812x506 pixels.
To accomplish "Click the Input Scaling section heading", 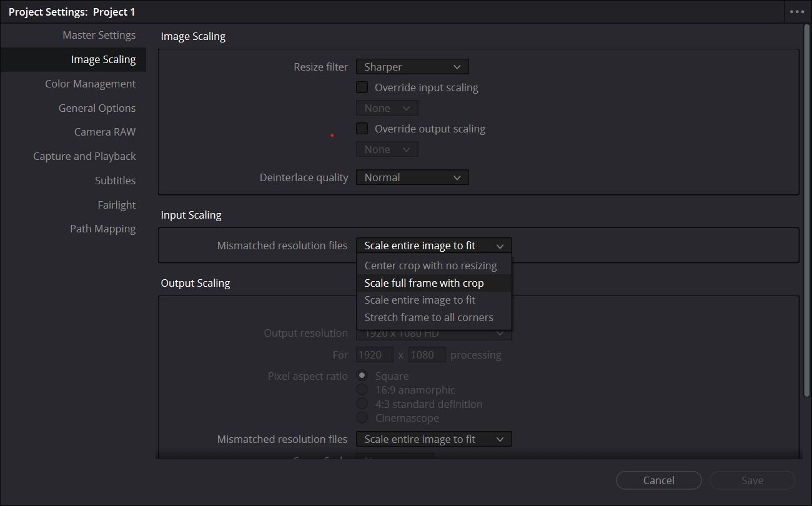I will tap(191, 215).
